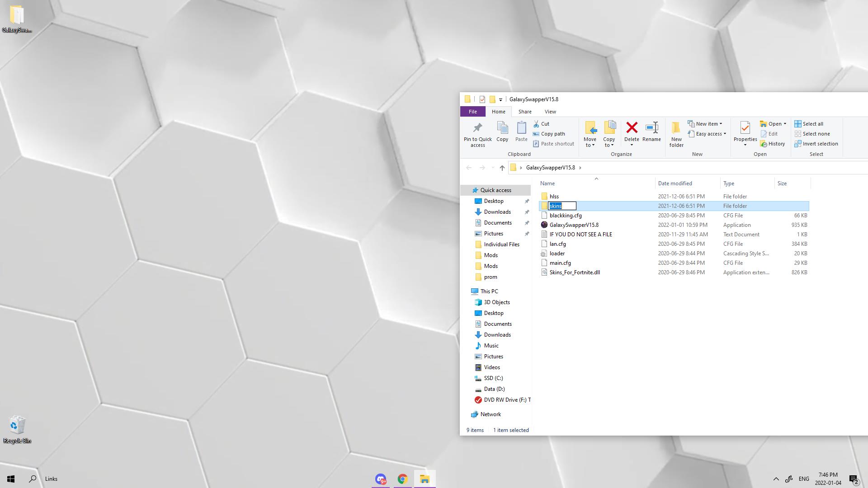This screenshot has width=868, height=488.
Task: Switch to the View ribbon tab
Action: 550,112
